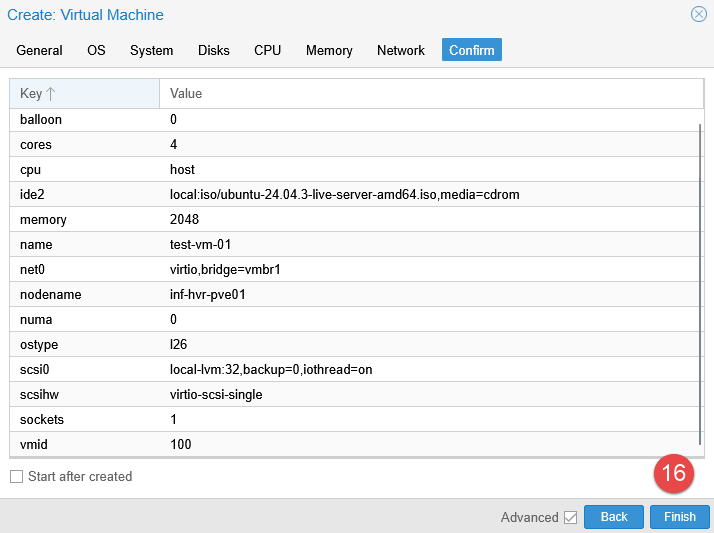Close the Create Virtual Machine dialog
714x533 pixels.
click(x=698, y=15)
